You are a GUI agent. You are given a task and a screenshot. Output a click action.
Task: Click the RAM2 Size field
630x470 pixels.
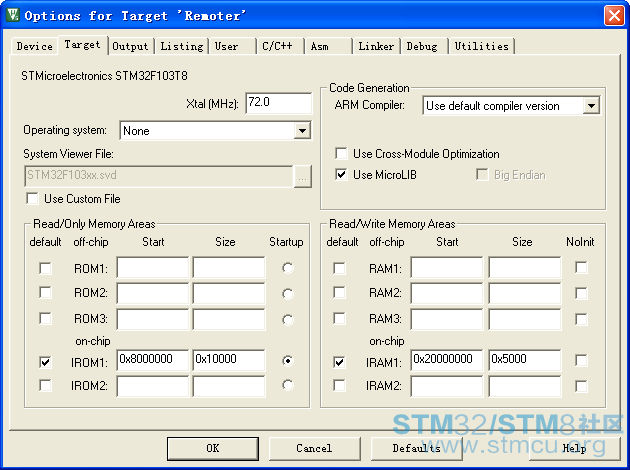525,293
